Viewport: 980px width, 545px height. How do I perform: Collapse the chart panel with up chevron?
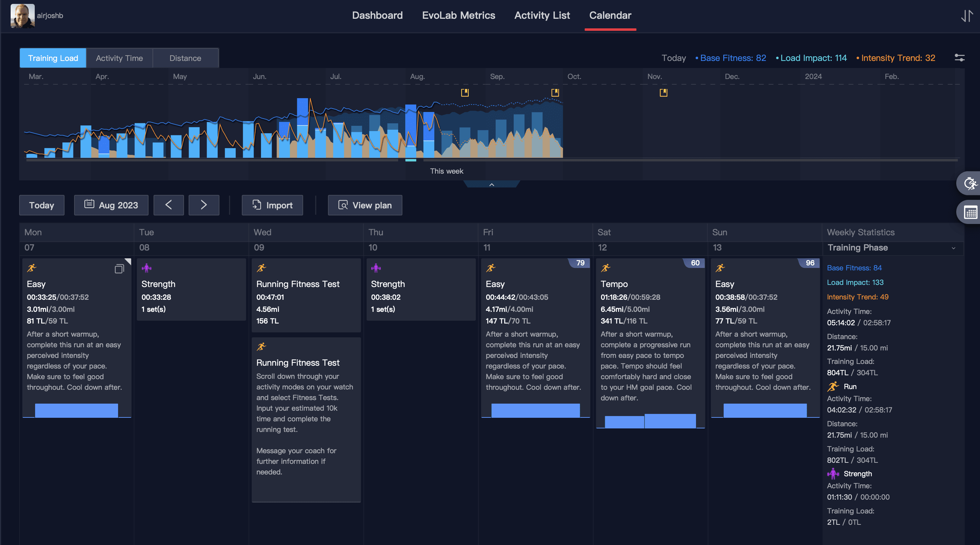point(491,185)
